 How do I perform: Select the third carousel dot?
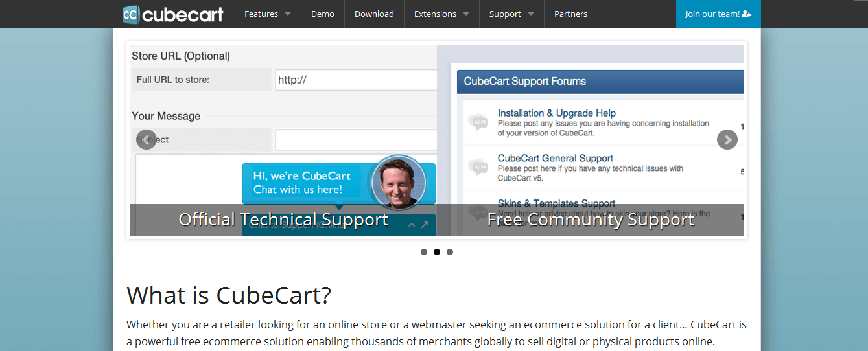pos(450,252)
